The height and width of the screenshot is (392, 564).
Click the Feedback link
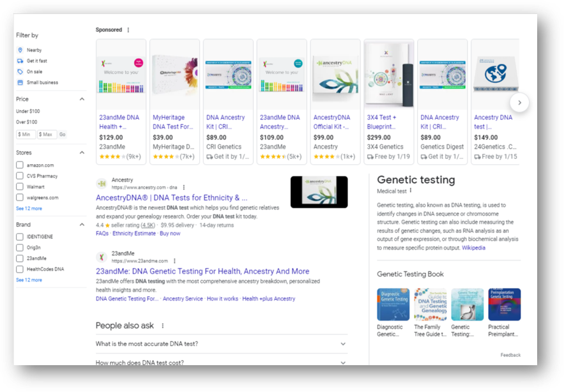510,355
